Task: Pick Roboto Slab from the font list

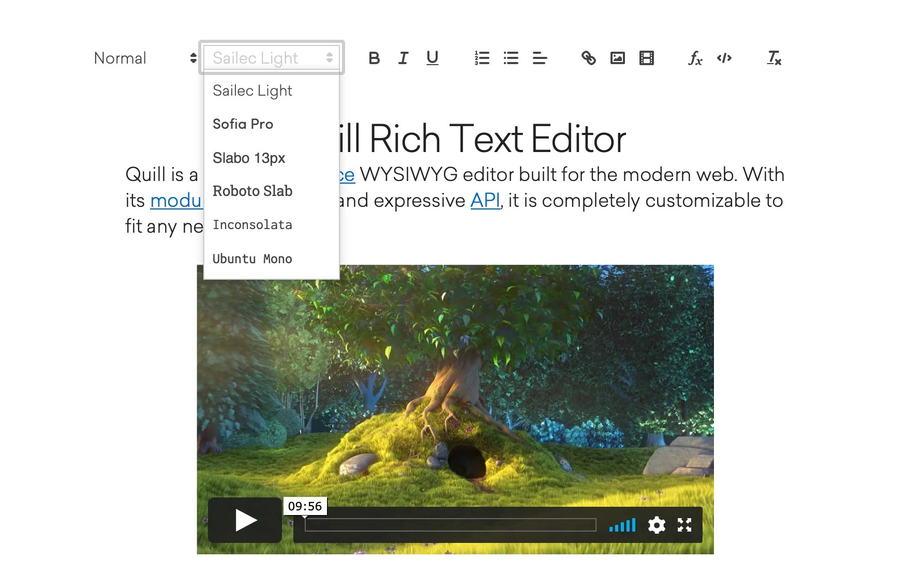Action: [x=272, y=191]
